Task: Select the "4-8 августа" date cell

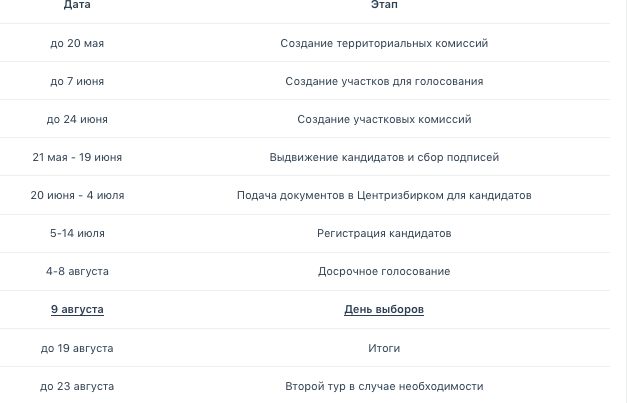Action: click(x=77, y=272)
